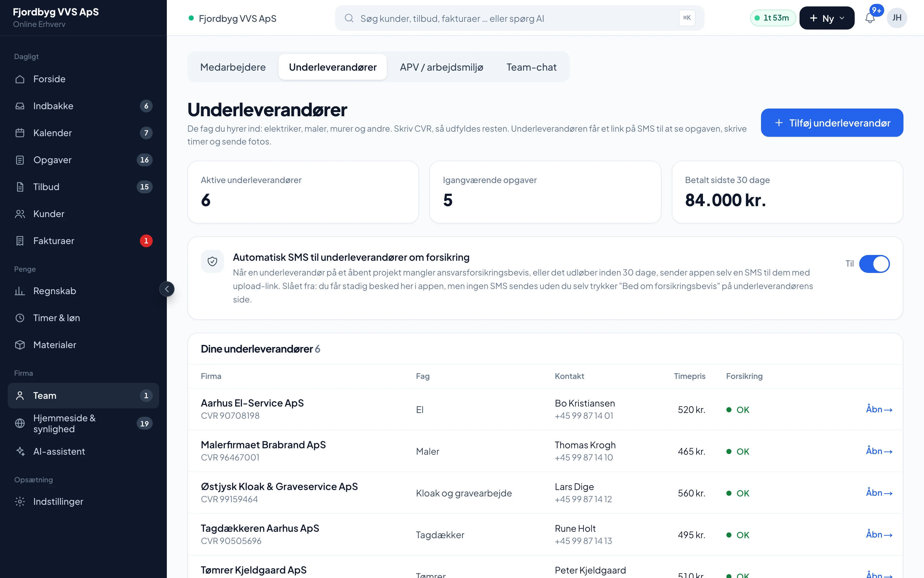Image resolution: width=924 pixels, height=578 pixels.
Task: Click the Hjemmeside & synlighed globe icon
Action: coord(20,423)
